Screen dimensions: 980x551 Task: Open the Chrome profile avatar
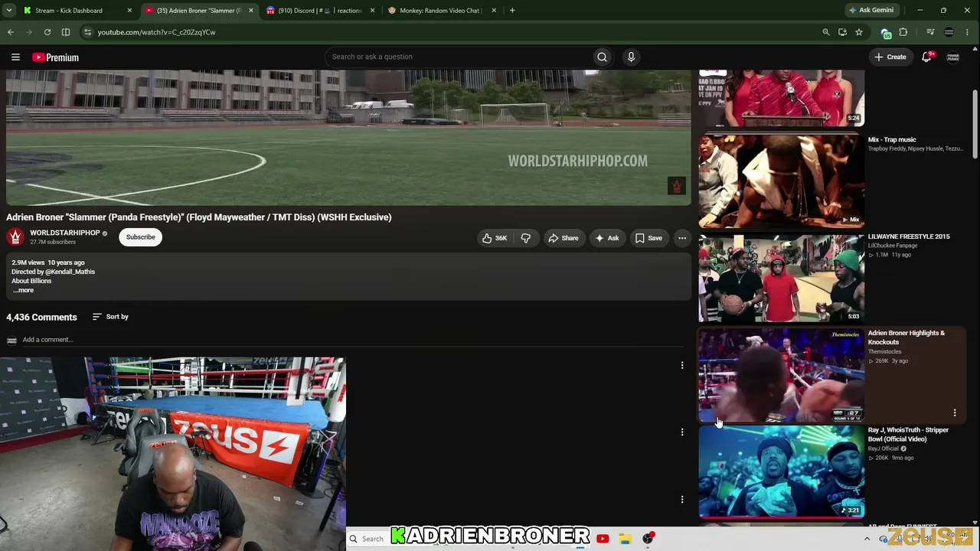coord(949,32)
